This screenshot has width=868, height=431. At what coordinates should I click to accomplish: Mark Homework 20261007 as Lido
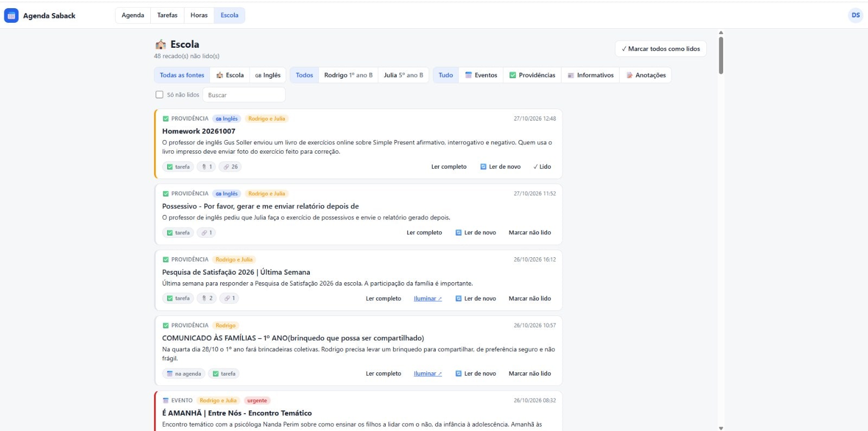point(542,167)
